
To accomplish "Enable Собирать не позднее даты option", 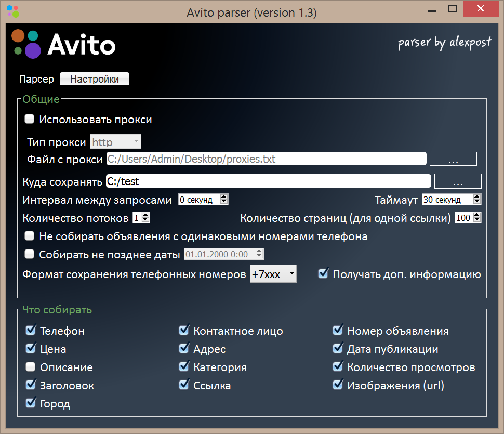I will coord(30,254).
